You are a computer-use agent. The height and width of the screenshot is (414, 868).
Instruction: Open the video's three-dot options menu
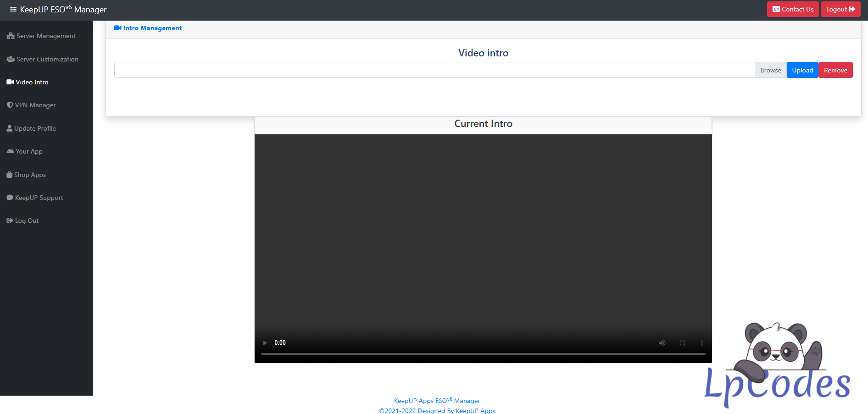tap(701, 343)
